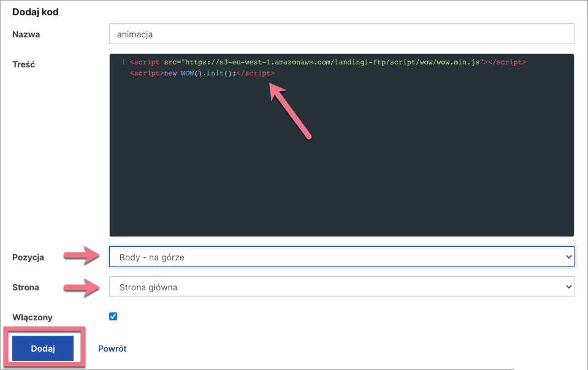
Task: Click the Pozycja dropdown chevron arrow
Action: [x=567, y=257]
